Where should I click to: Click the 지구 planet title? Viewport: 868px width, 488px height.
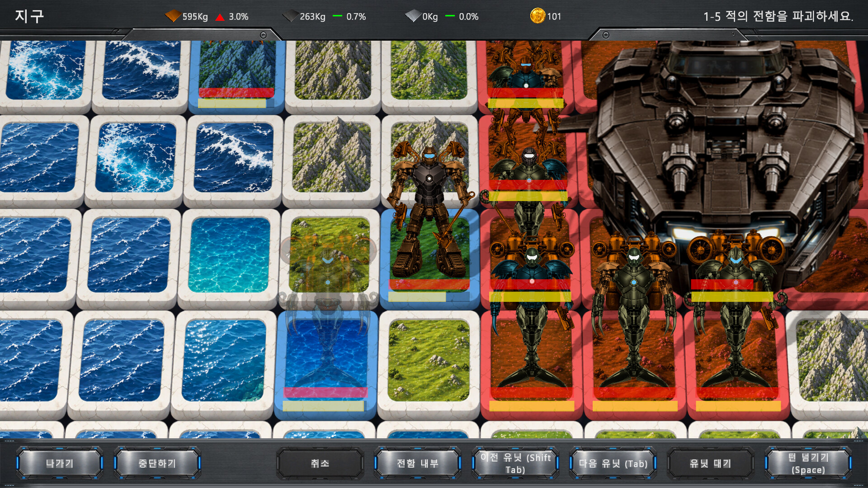(x=29, y=16)
